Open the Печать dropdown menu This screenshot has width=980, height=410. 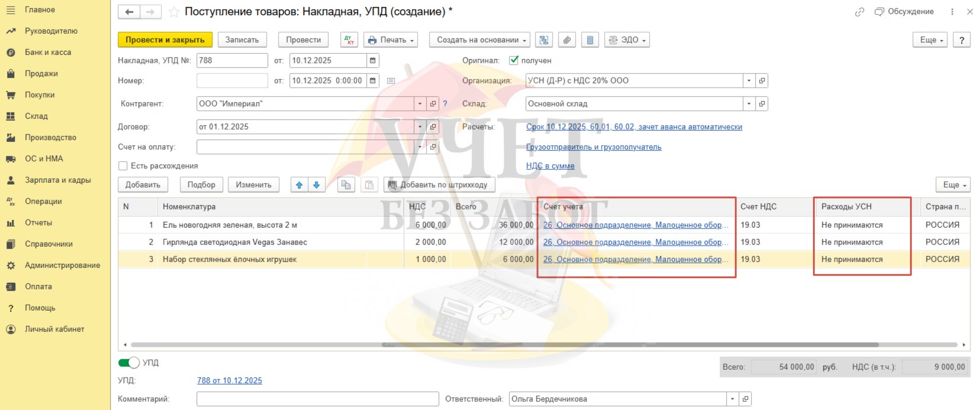point(391,40)
